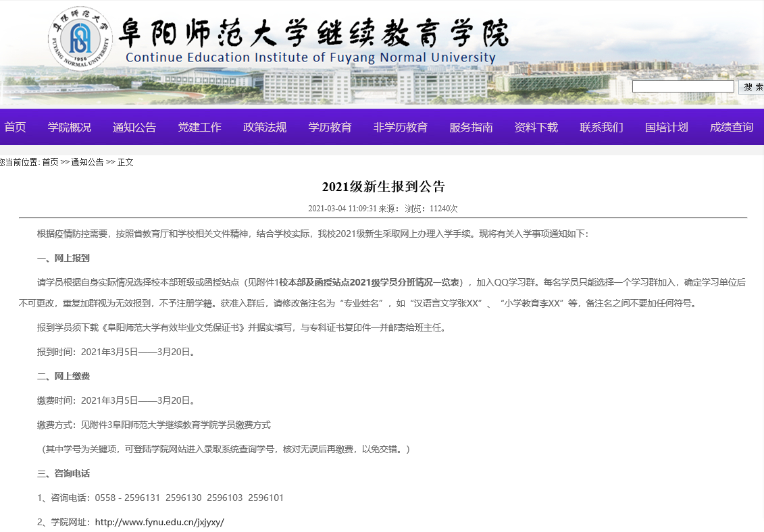Open the 资料下载 downloads menu

click(x=536, y=128)
